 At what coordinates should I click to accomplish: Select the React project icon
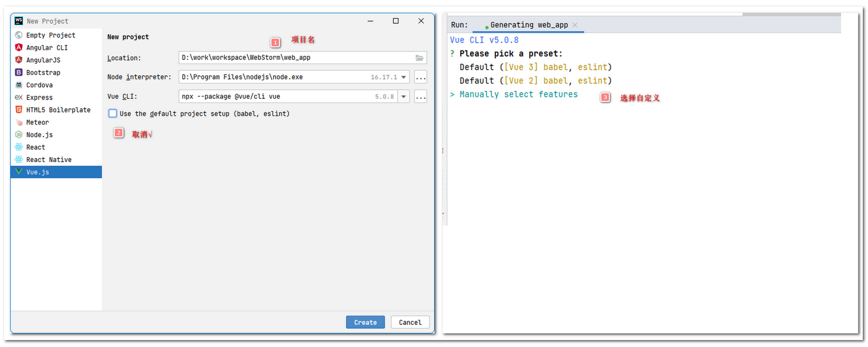(19, 147)
